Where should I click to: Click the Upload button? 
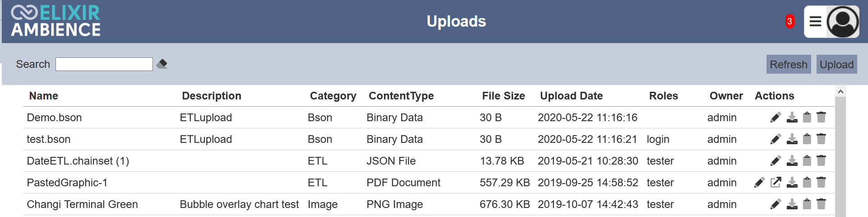pyautogui.click(x=837, y=64)
